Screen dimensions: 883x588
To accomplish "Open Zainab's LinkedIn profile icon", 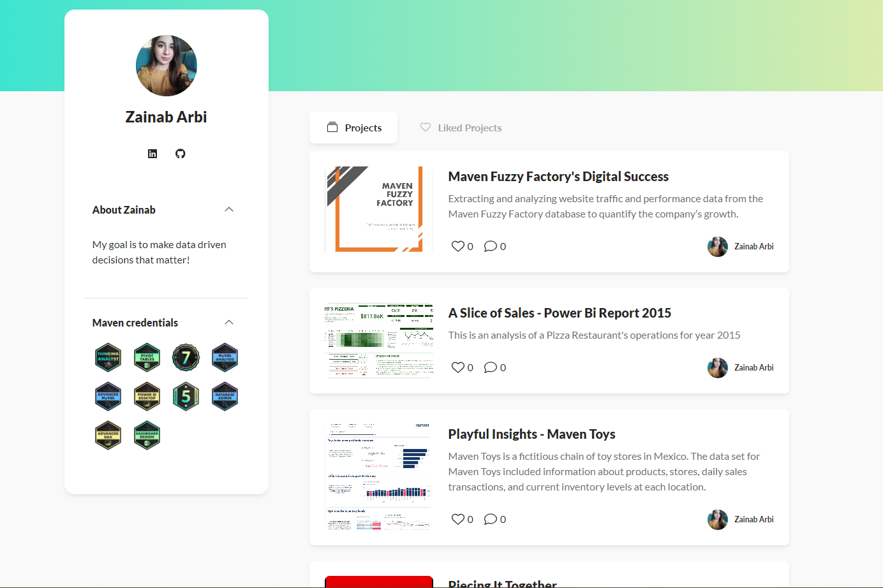I will 152,154.
